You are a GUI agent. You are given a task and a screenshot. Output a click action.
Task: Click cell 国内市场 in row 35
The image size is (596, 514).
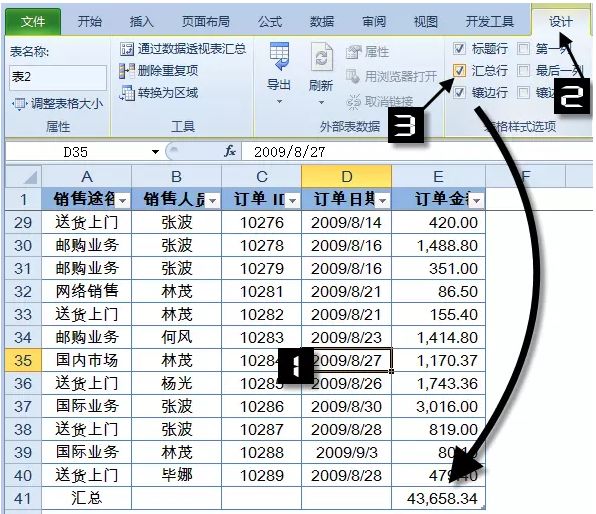(x=87, y=360)
